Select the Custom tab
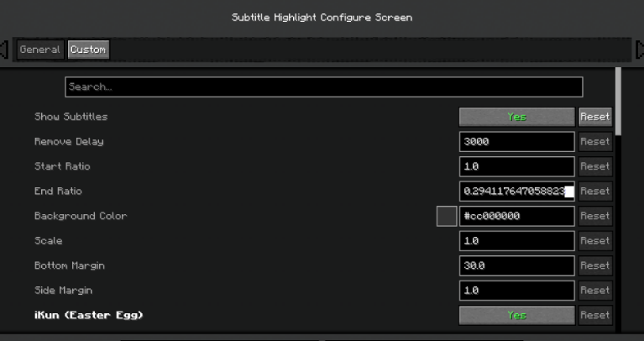Viewport: 644px width, 341px height. point(88,50)
